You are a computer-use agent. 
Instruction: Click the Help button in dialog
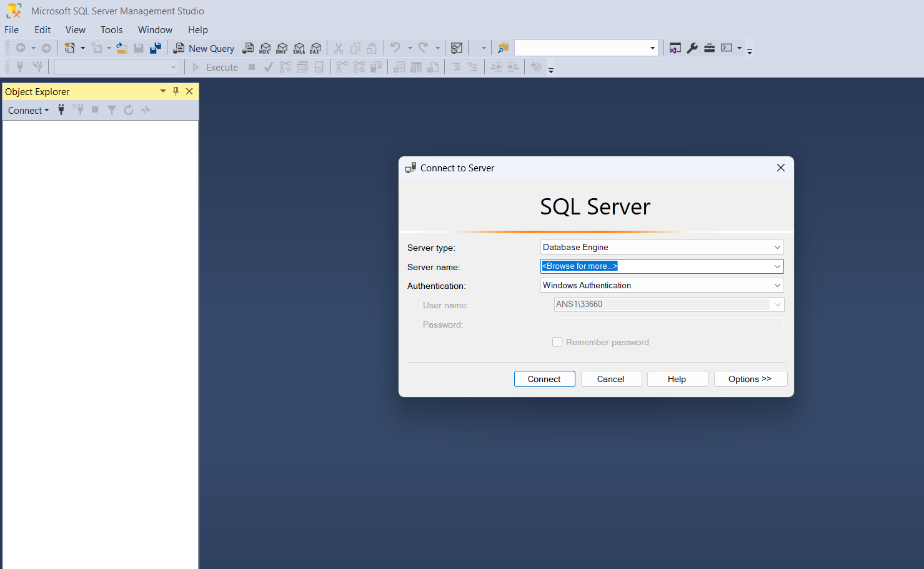tap(677, 379)
